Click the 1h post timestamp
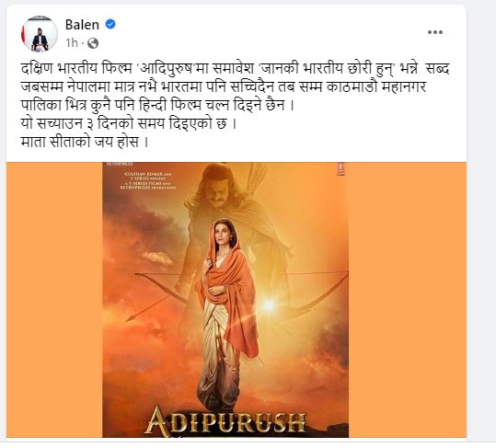 coord(72,42)
